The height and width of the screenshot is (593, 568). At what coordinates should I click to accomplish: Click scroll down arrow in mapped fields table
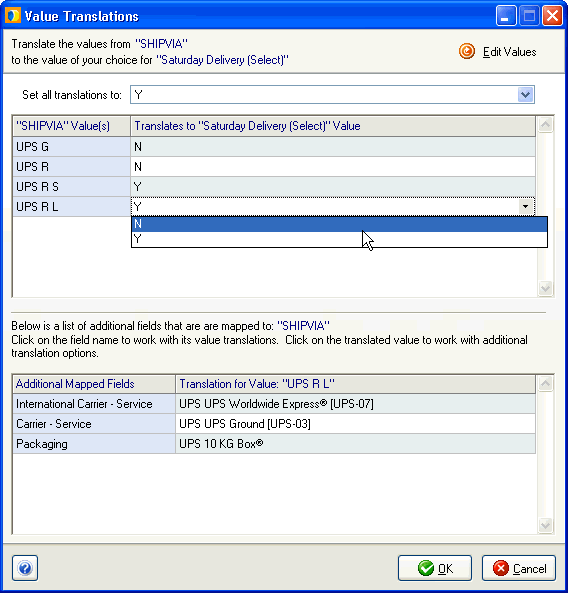(x=545, y=525)
